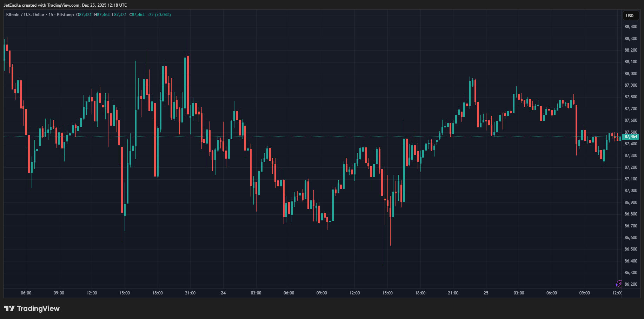Click the purple lightning bolt icon
Image resolution: width=644 pixels, height=319 pixels.
click(619, 284)
